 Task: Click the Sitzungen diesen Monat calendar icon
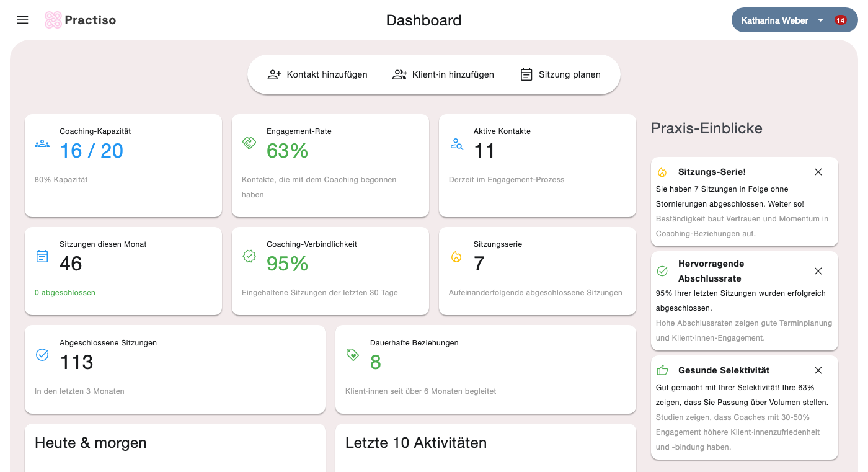pyautogui.click(x=42, y=256)
